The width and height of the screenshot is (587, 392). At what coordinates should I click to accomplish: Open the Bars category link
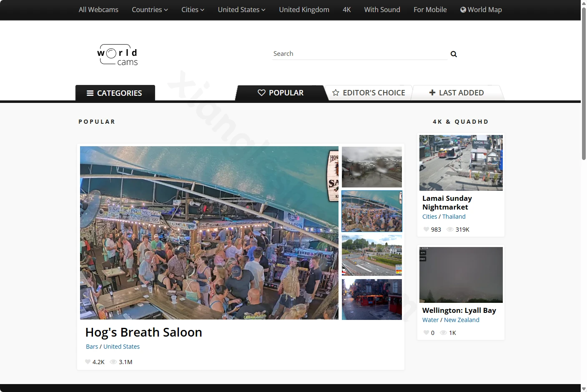coord(92,347)
